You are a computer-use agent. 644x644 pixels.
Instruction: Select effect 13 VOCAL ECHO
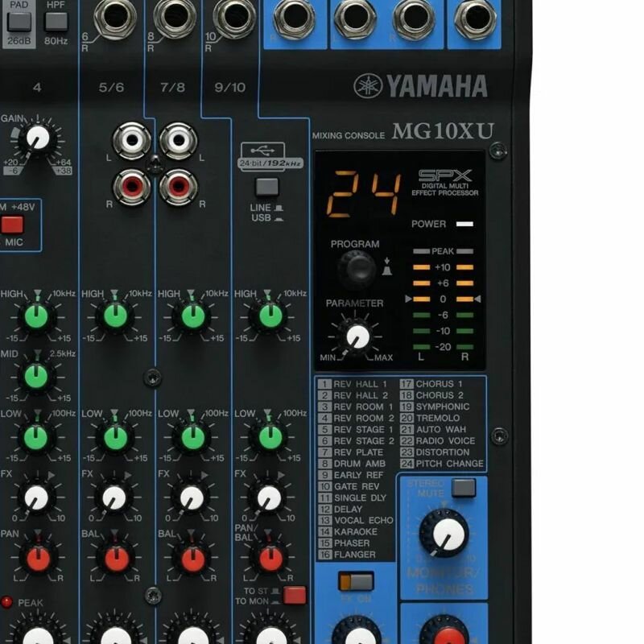[356, 520]
